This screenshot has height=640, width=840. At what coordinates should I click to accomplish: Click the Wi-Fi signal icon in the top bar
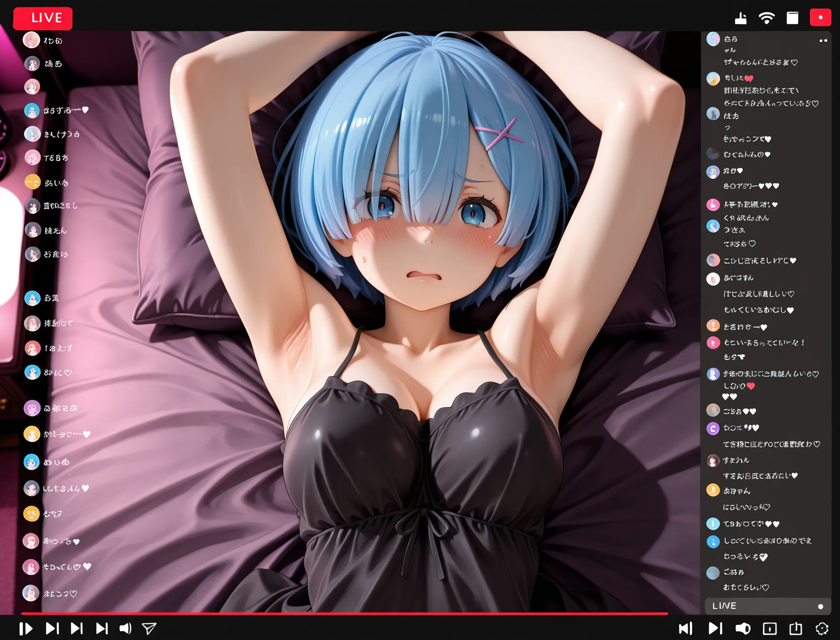(766, 18)
